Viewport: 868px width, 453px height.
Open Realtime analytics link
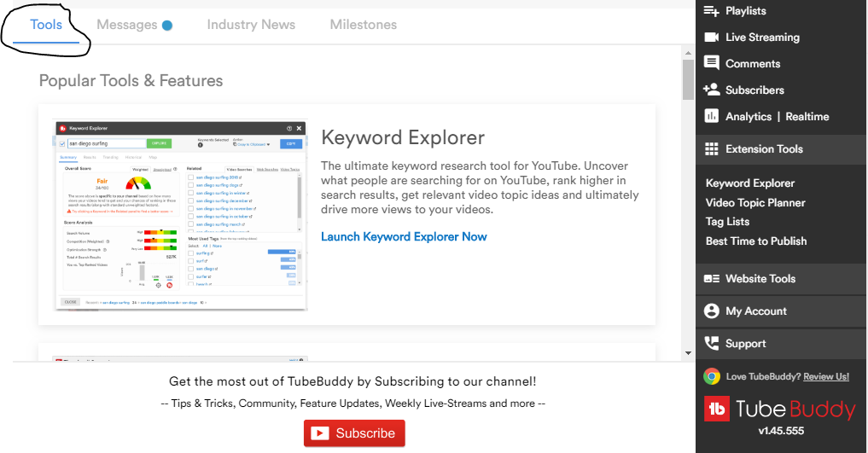click(x=807, y=117)
